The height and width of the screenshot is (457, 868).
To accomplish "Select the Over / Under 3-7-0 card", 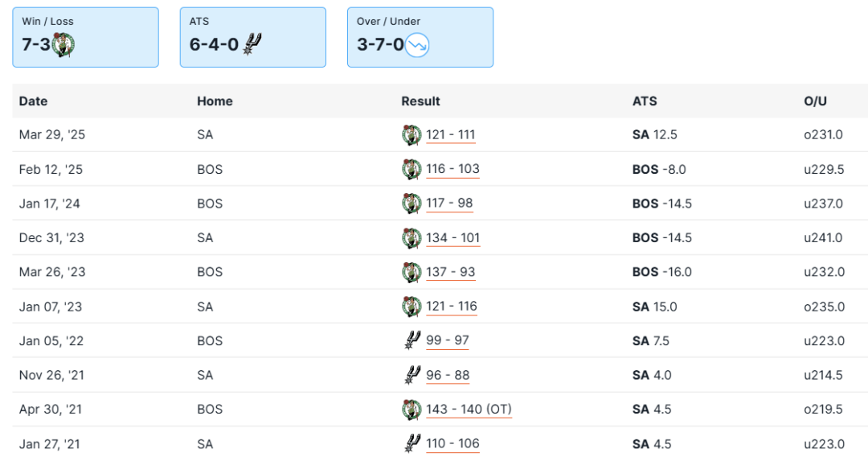I will (x=420, y=37).
